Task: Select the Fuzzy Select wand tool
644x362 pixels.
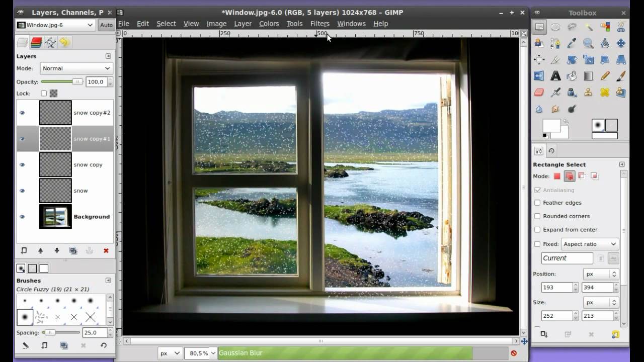Action: click(588, 27)
